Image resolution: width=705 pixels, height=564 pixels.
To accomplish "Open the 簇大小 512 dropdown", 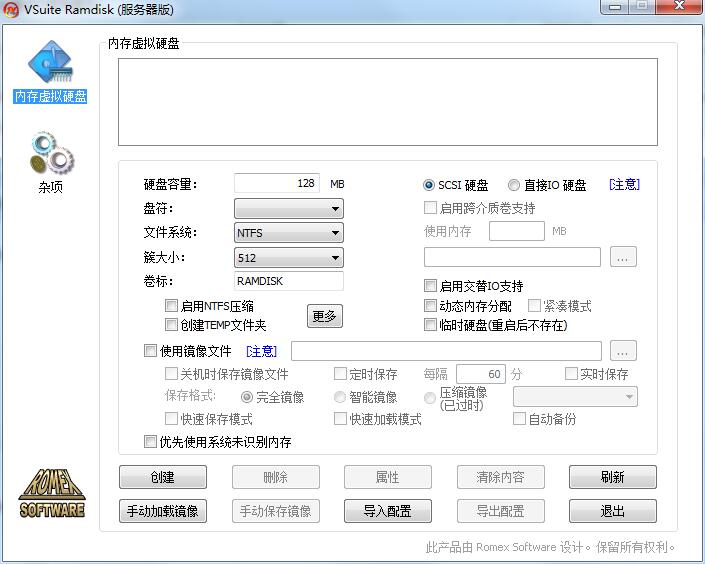I will 289,258.
